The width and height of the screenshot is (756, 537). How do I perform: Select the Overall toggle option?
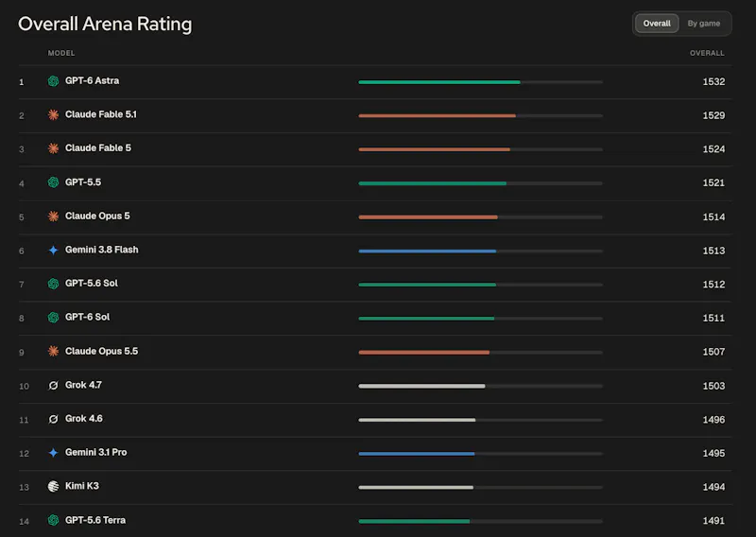[657, 23]
